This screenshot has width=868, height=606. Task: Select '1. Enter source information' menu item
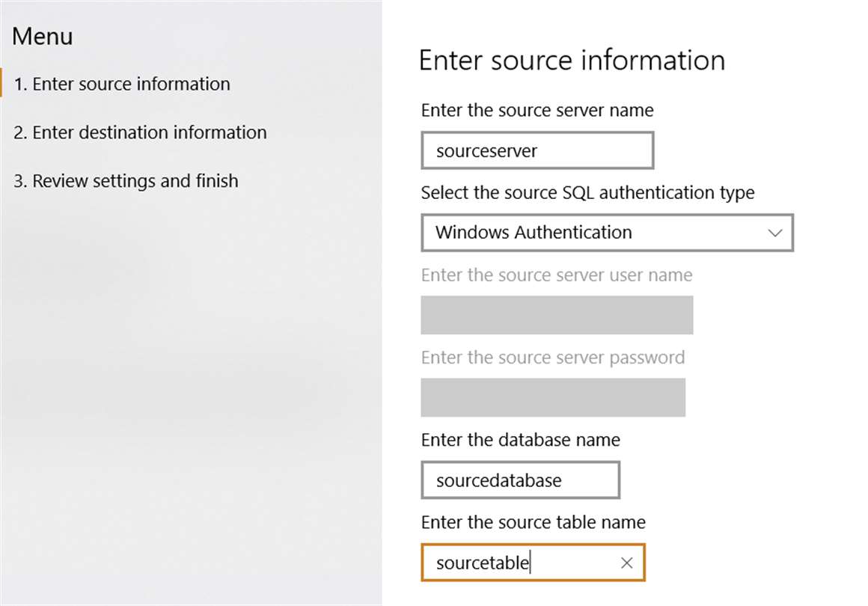(131, 84)
